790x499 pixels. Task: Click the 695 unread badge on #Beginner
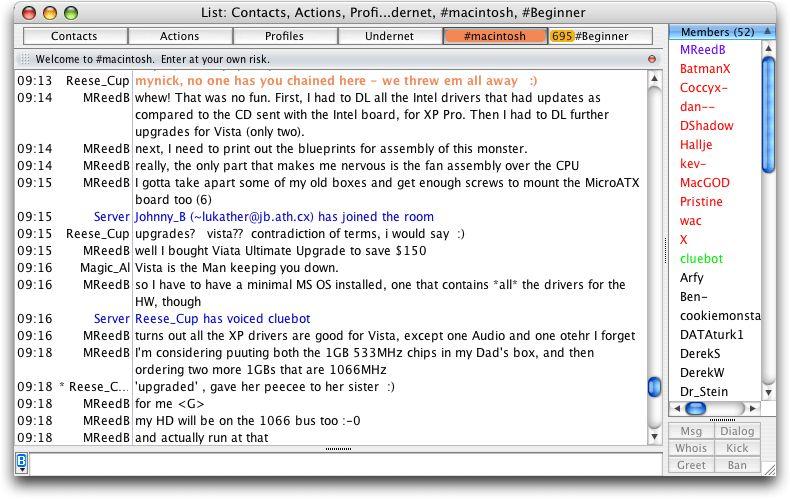pyautogui.click(x=561, y=37)
